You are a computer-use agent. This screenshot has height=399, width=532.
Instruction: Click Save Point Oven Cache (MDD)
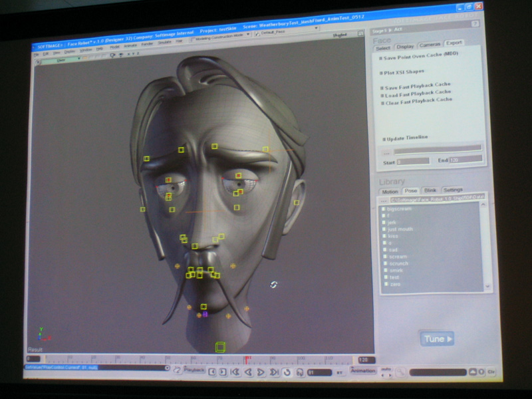[419, 56]
